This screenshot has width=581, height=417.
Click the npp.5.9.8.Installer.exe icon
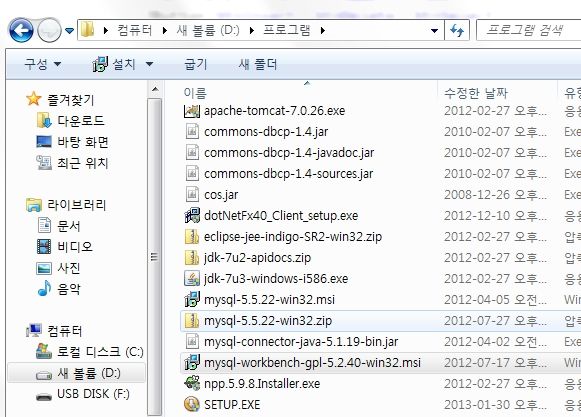pos(192,383)
